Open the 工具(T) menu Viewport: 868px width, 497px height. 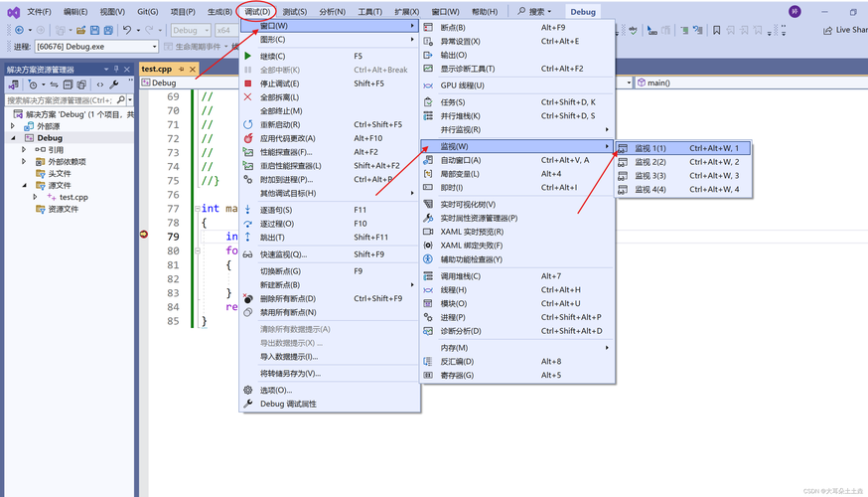(369, 12)
